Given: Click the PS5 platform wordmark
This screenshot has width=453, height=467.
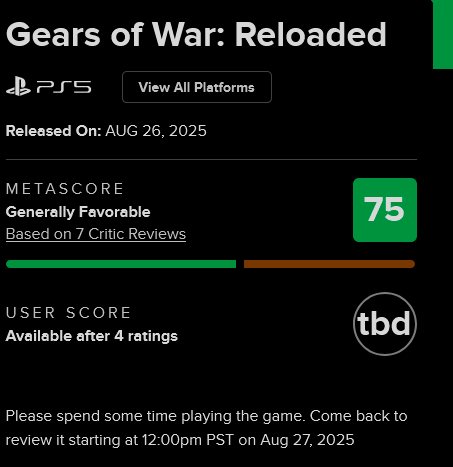Looking at the screenshot, I should (x=64, y=87).
